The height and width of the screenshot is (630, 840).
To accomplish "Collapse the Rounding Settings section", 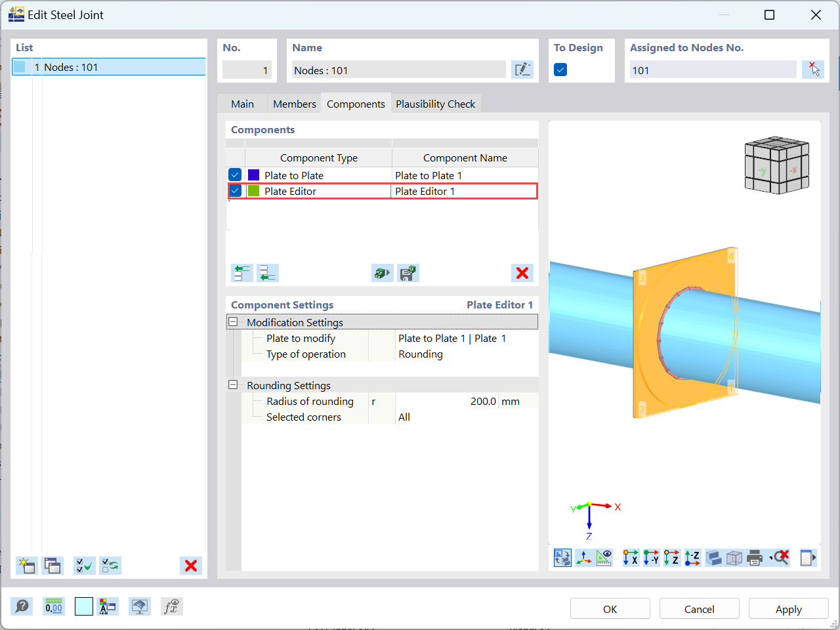I will tap(233, 385).
